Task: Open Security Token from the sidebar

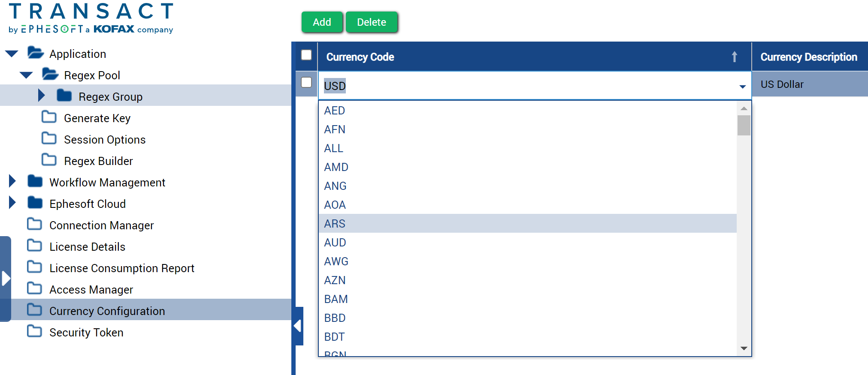Action: pos(86,332)
